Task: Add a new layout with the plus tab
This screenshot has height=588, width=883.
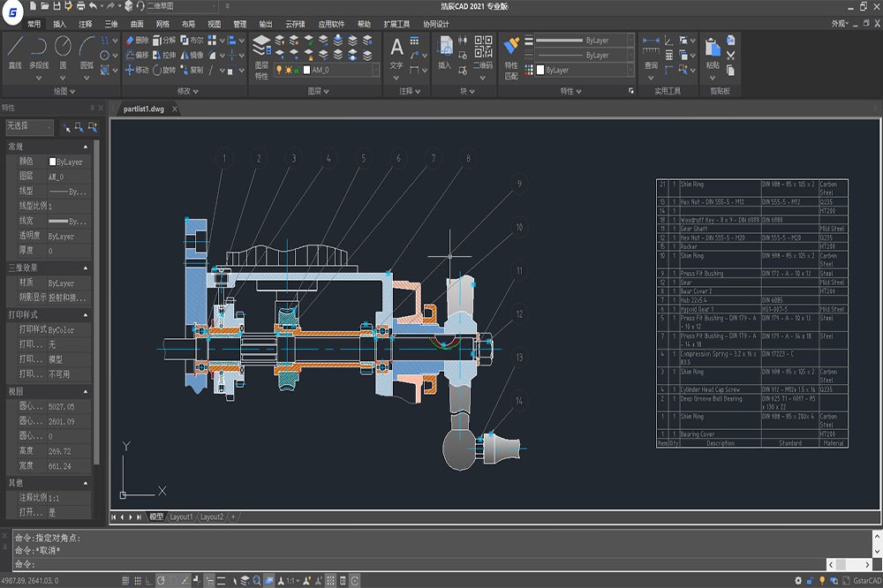Action: pos(233,516)
